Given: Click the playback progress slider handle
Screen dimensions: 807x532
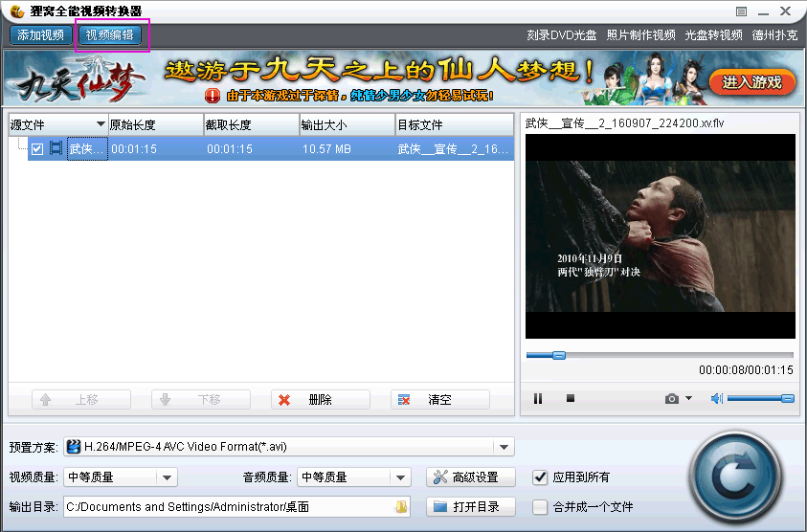Looking at the screenshot, I should [x=559, y=355].
